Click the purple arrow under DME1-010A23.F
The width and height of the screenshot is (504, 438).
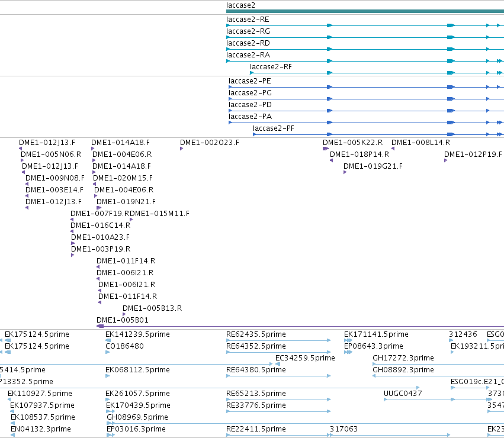pos(73,244)
